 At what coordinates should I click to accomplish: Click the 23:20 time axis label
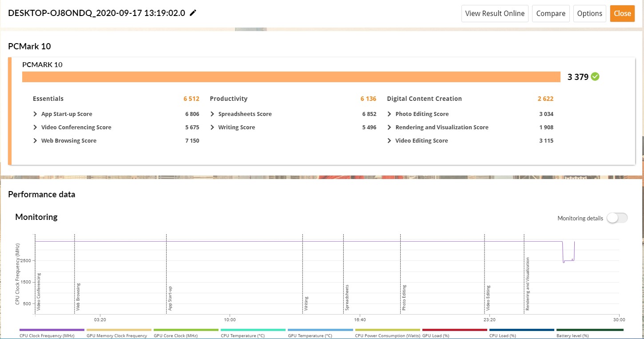coord(489,319)
